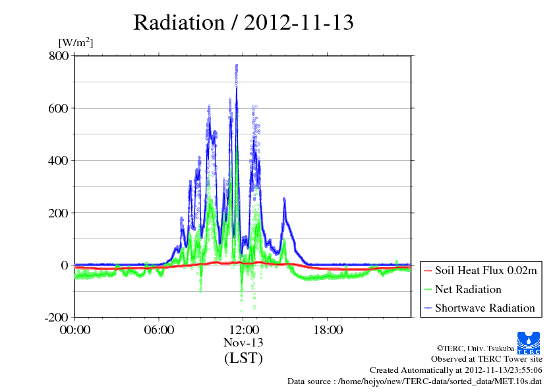Image resolution: width=555 pixels, height=392 pixels.
Task: Click the '00:00' x-axis label
Action: [x=75, y=330]
